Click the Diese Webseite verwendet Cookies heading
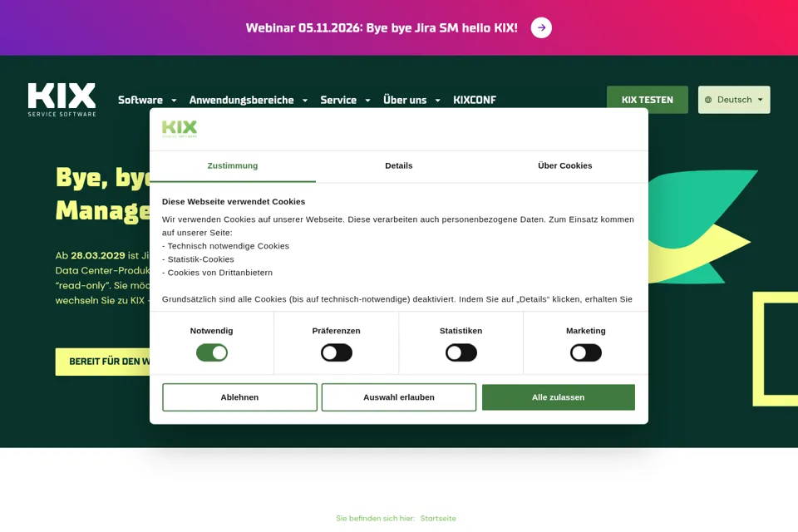This screenshot has height=532, width=798. (x=234, y=202)
